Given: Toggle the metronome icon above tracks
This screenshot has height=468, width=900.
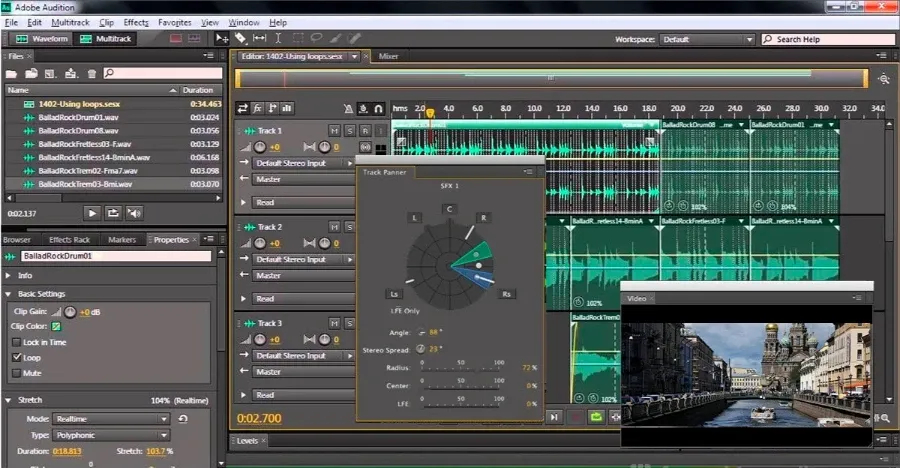Looking at the screenshot, I should point(348,108).
